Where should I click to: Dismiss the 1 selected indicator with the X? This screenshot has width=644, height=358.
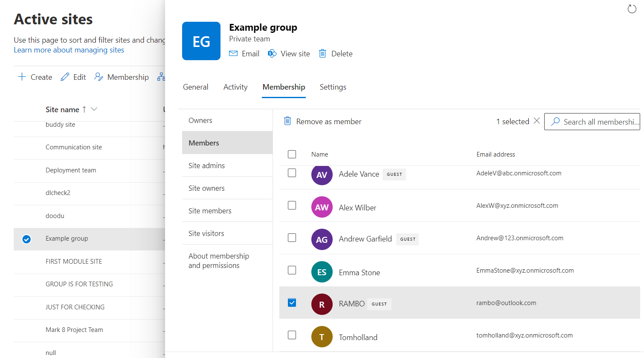coord(537,121)
